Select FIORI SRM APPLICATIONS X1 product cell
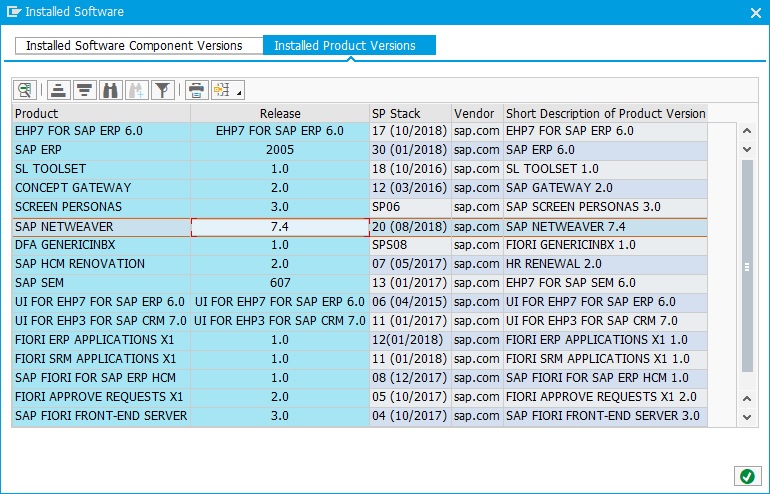Viewport: 770px width, 494px height. (101, 359)
